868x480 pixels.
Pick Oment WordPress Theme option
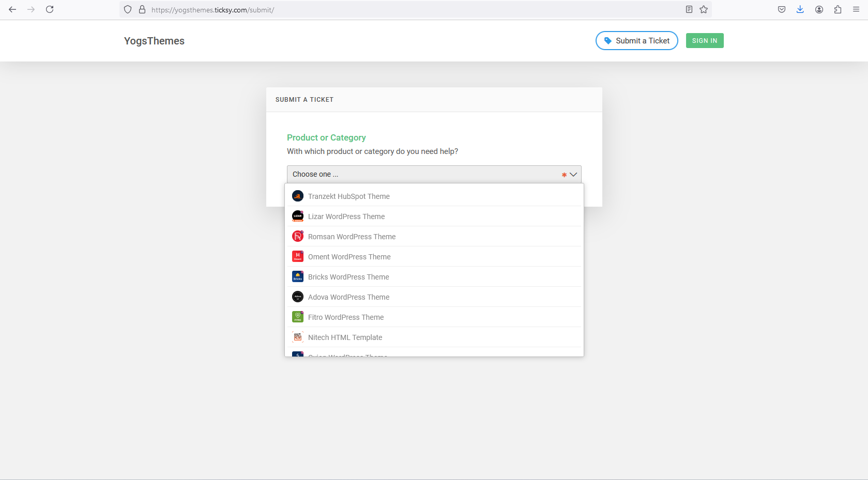point(434,257)
